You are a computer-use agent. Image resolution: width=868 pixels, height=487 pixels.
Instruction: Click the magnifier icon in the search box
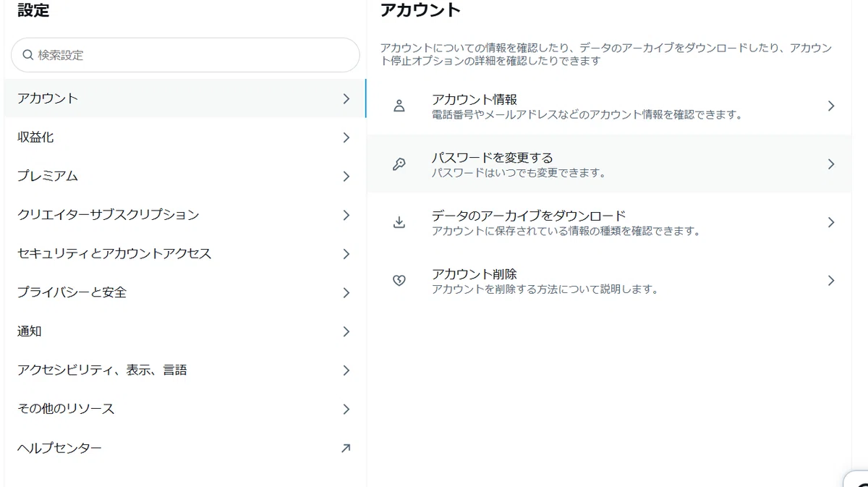pyautogui.click(x=28, y=55)
